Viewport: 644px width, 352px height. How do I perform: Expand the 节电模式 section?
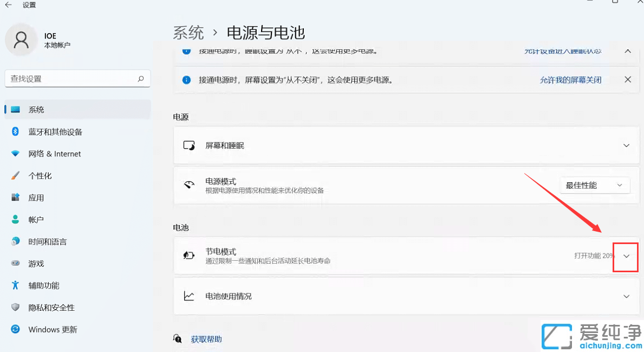pos(626,257)
